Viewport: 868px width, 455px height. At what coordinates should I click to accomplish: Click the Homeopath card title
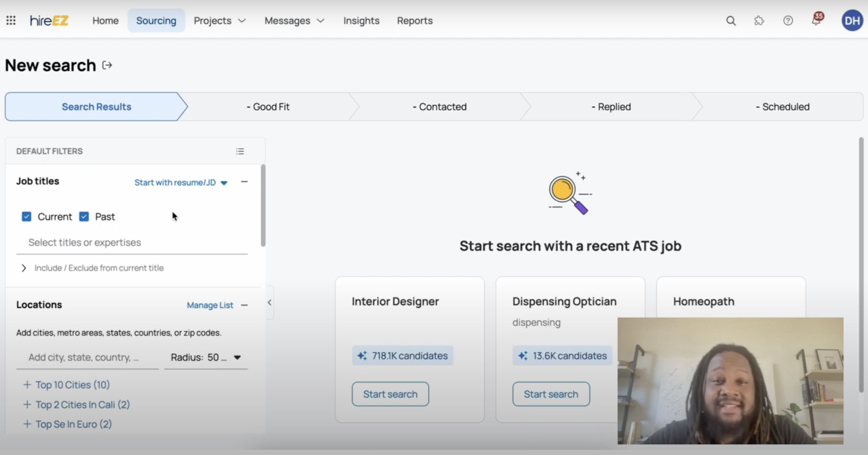[x=704, y=301]
